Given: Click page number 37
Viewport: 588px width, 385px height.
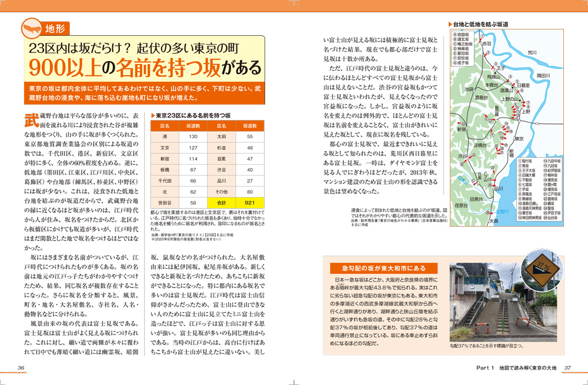Looking at the screenshot, I should click(567, 368).
